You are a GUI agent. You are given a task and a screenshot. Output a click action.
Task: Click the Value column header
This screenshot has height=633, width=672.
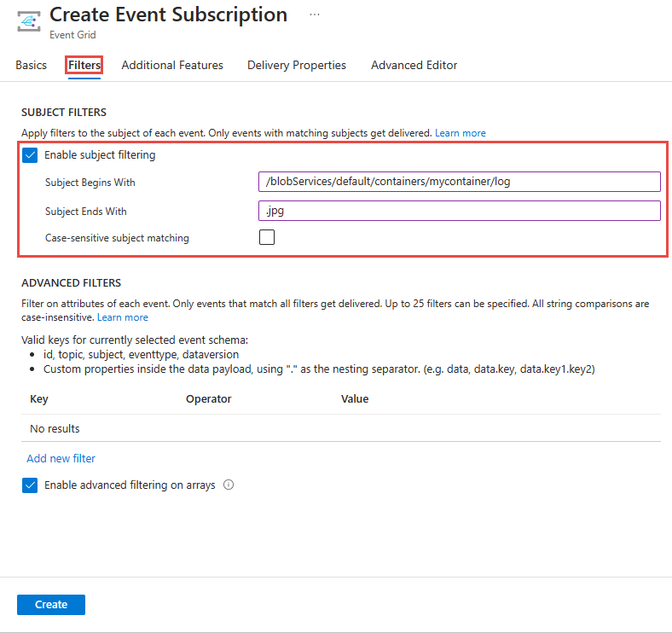(x=354, y=398)
